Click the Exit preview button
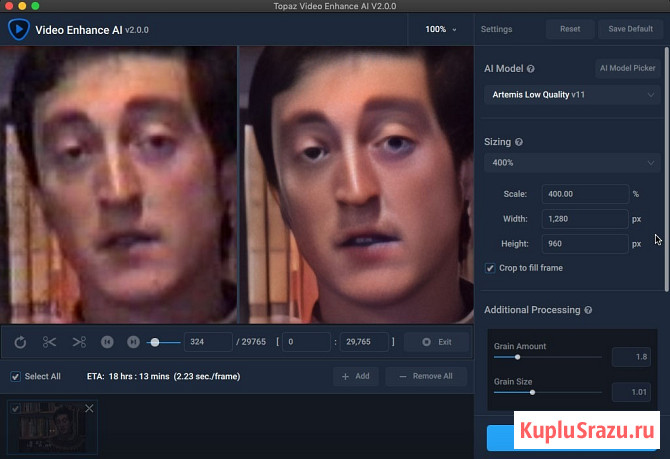670x459 pixels. point(437,342)
